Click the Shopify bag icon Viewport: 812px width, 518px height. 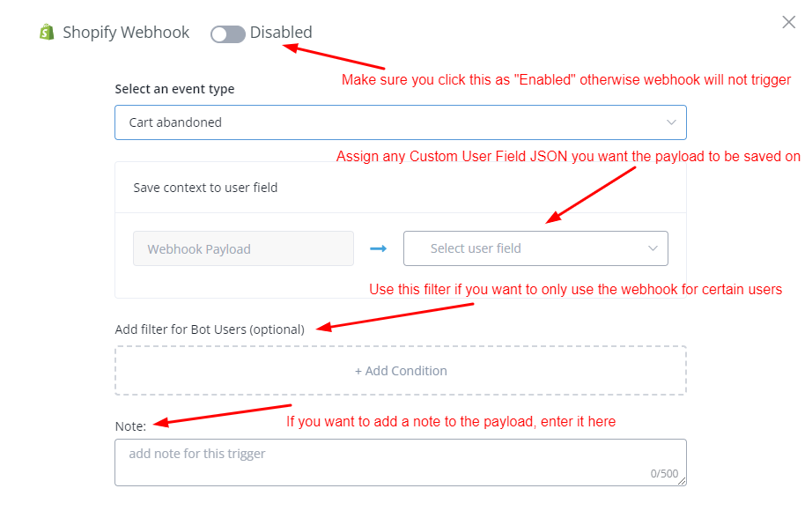click(x=47, y=33)
